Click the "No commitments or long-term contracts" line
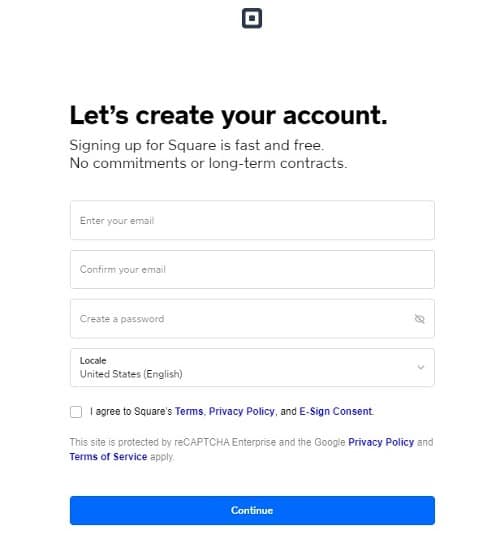This screenshot has width=500, height=541. coord(208,163)
